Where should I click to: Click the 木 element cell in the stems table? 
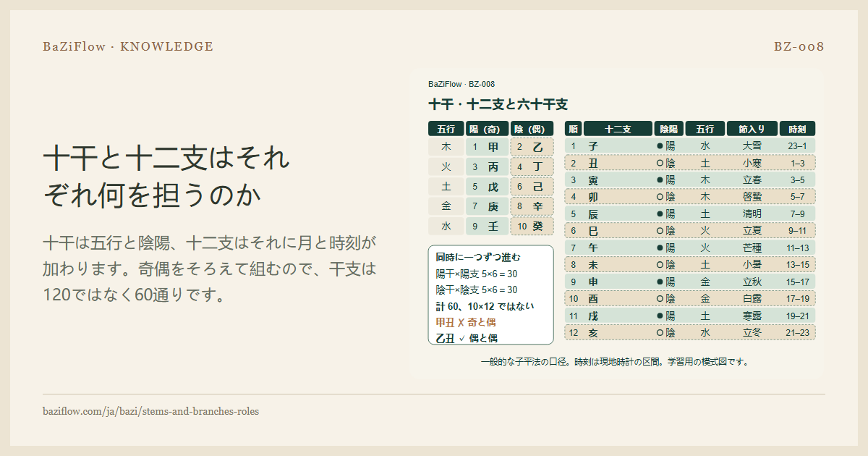tap(446, 147)
